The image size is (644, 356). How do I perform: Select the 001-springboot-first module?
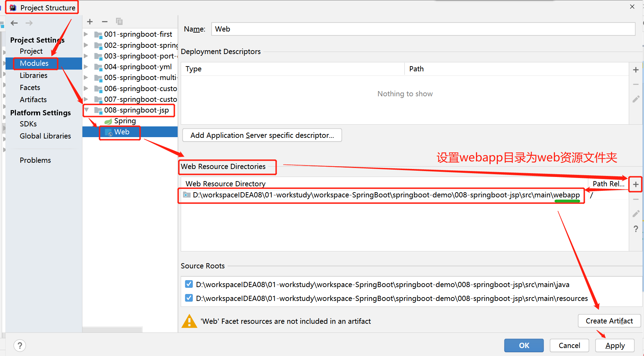click(x=138, y=34)
